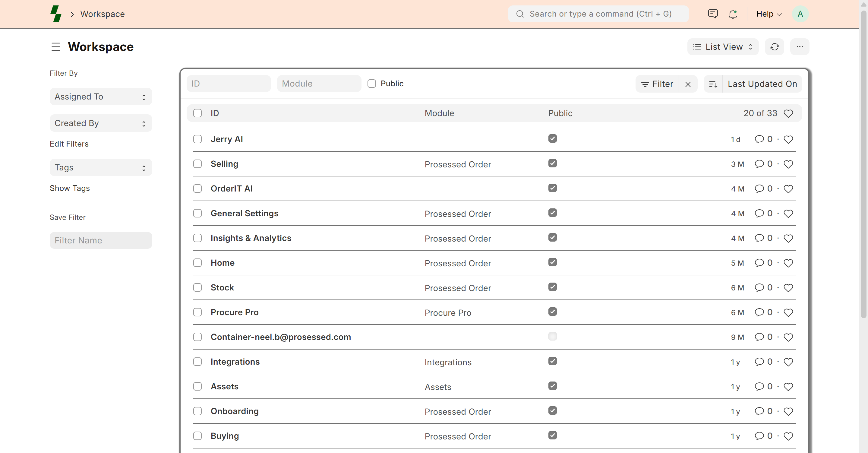Screen dimensions: 868x453
Task: Click the refresh list icon
Action: [774, 46]
